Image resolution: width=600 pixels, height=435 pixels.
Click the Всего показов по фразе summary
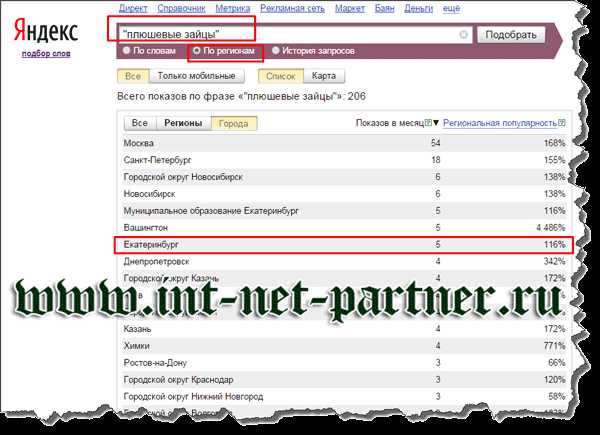[x=241, y=96]
